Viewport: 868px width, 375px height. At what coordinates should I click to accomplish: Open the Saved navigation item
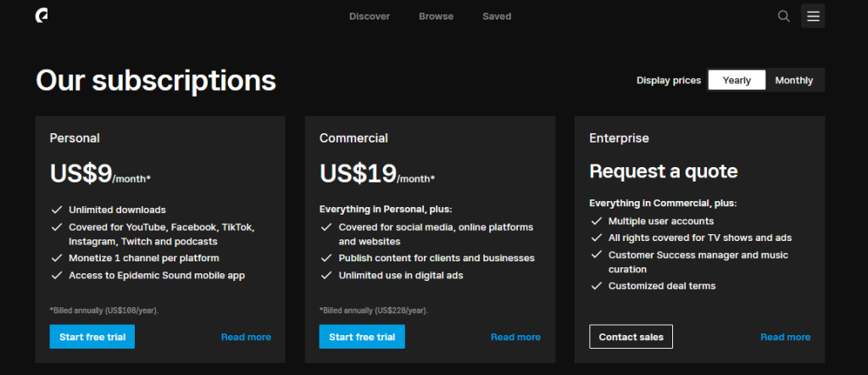click(x=497, y=16)
